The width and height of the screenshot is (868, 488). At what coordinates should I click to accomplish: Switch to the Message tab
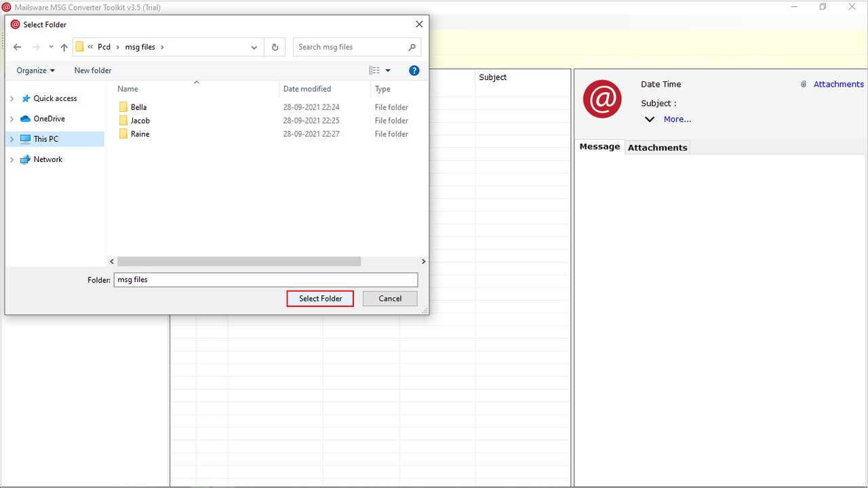click(x=599, y=147)
